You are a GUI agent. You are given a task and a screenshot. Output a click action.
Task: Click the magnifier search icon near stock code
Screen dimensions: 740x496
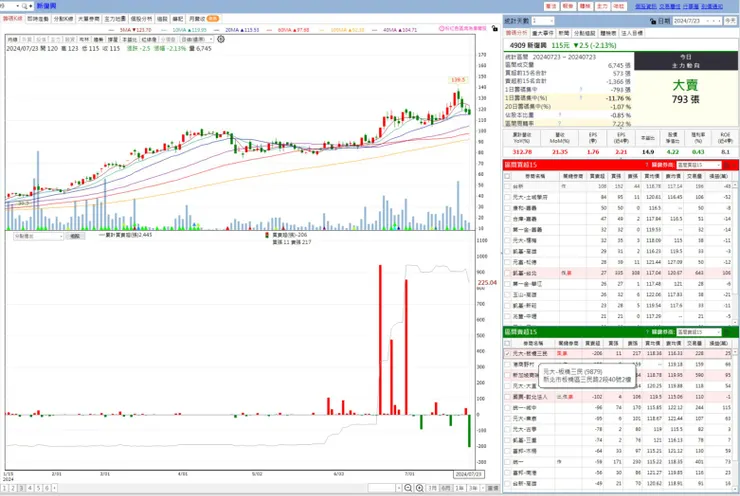pos(25,6)
